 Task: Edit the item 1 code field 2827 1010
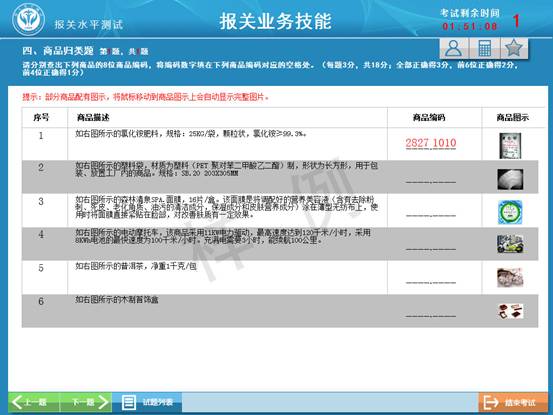(x=431, y=143)
